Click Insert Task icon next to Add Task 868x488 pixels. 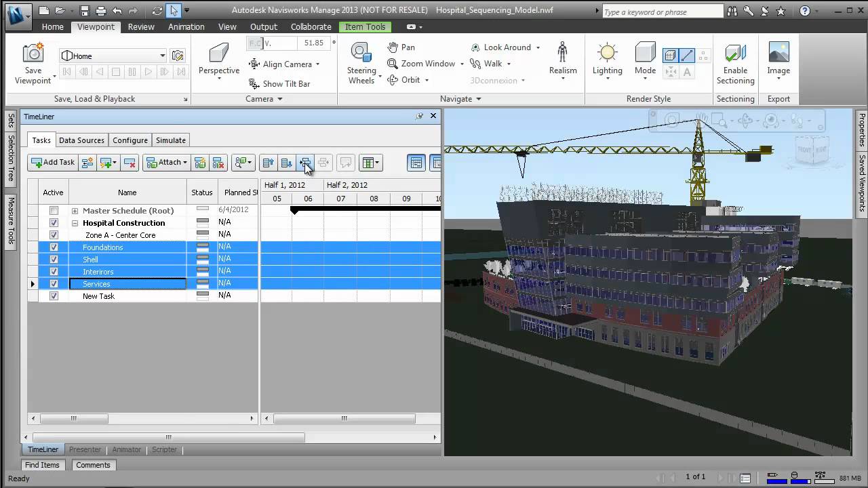point(87,163)
